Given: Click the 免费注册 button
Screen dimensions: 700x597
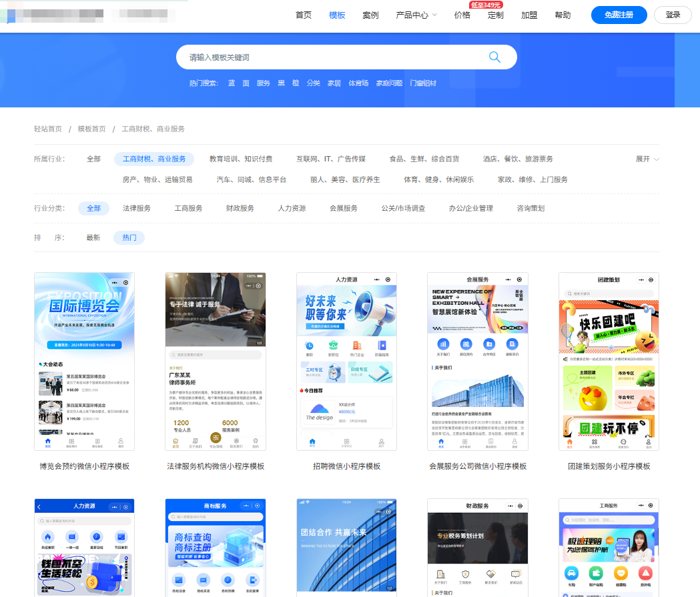Looking at the screenshot, I should pyautogui.click(x=619, y=15).
